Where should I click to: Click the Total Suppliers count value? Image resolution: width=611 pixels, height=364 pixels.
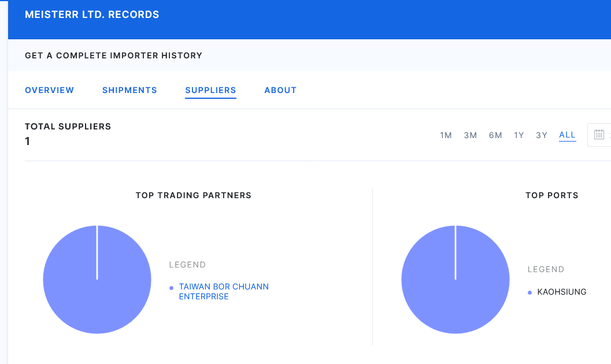(x=28, y=142)
